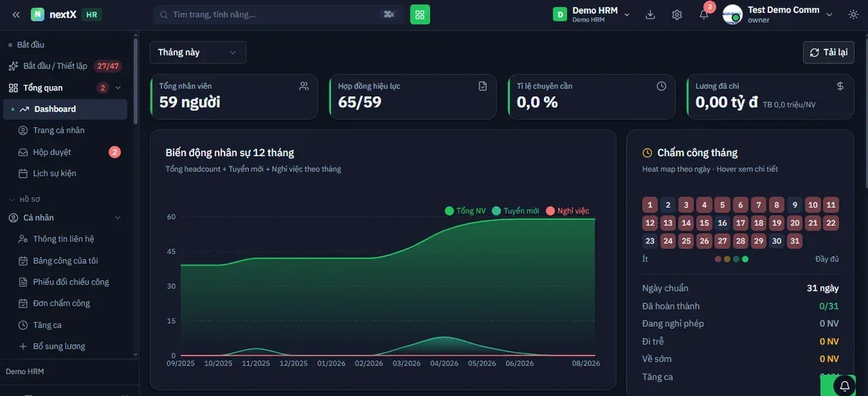Open Bổ sung lương item

[65, 346]
